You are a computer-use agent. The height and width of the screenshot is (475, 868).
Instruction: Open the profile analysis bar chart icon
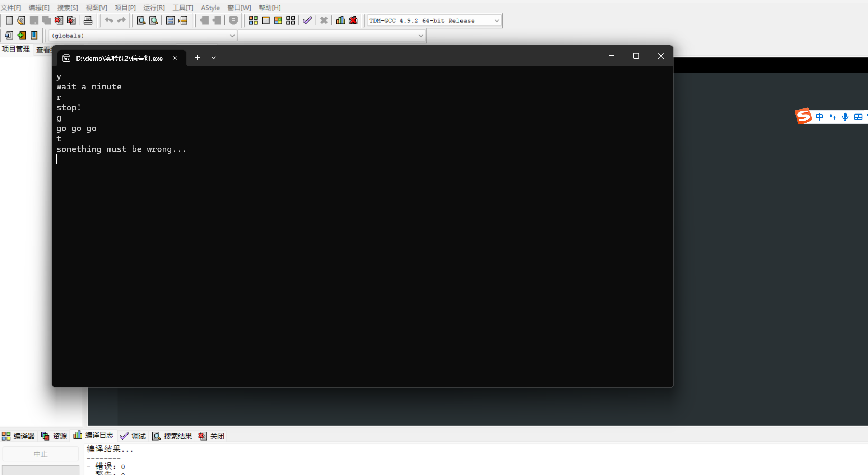tap(340, 20)
